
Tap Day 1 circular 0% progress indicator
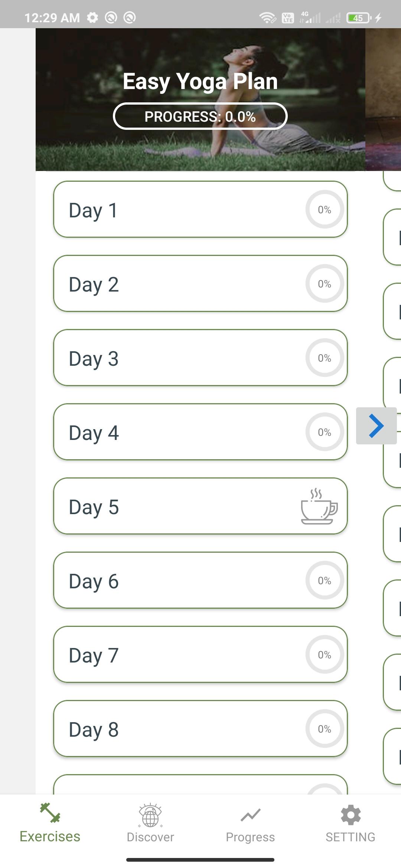click(325, 209)
